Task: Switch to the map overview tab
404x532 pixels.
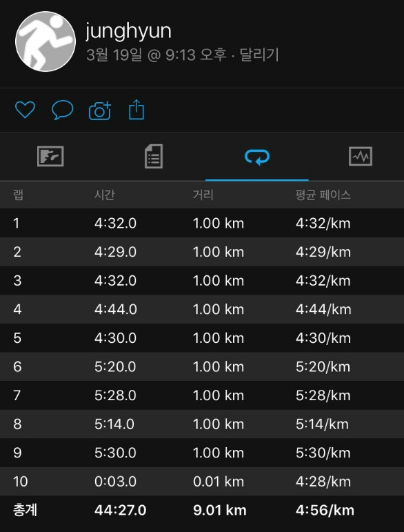Action: tap(50, 157)
